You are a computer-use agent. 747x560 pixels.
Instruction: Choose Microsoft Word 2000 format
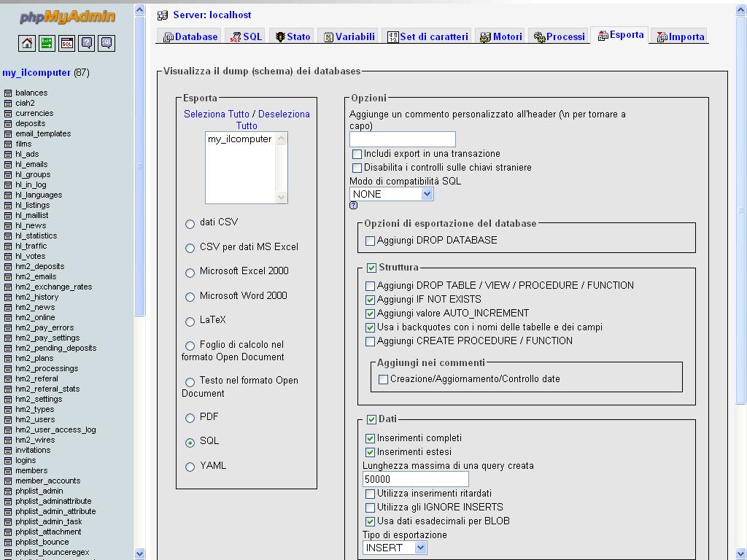tap(190, 297)
